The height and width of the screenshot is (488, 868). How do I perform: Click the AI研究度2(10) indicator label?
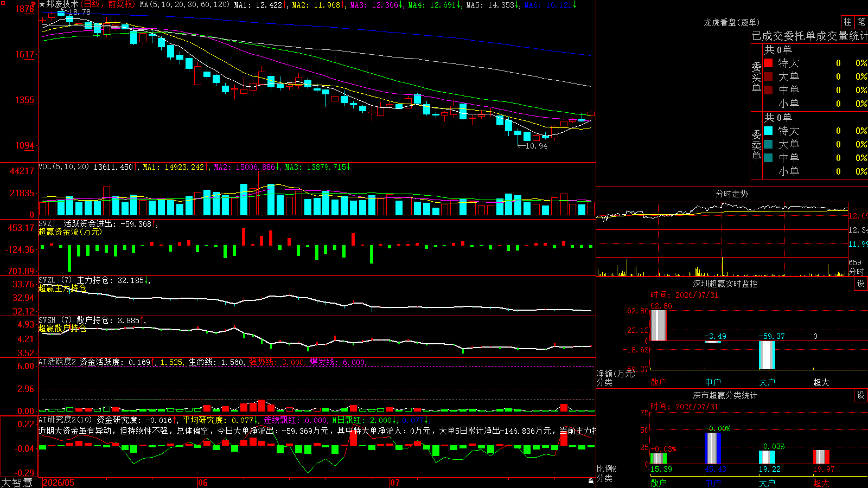click(x=66, y=420)
